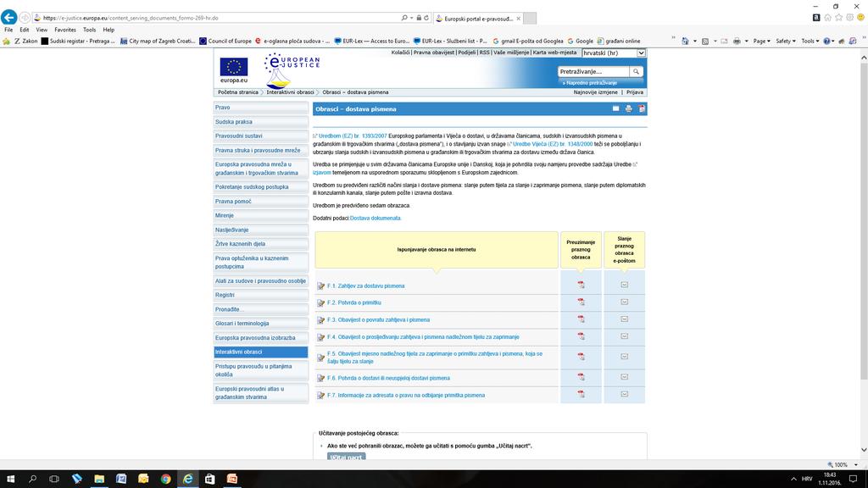Viewport: 868px width, 488px height.
Task: Download blank PDF of form F.3
Action: point(581,319)
